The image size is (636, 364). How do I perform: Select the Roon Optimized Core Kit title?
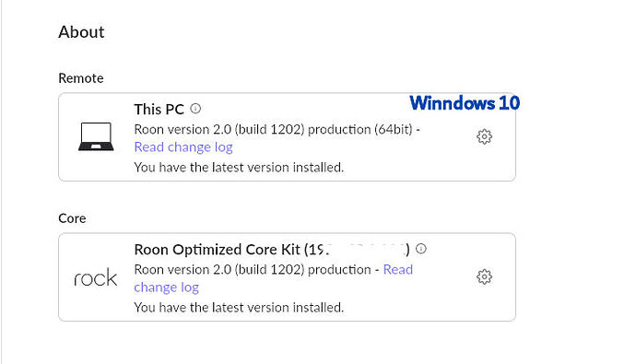tap(272, 250)
